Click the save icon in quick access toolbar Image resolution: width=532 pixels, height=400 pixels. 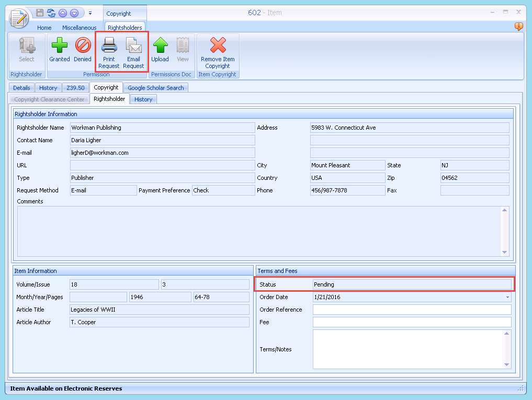coord(40,13)
